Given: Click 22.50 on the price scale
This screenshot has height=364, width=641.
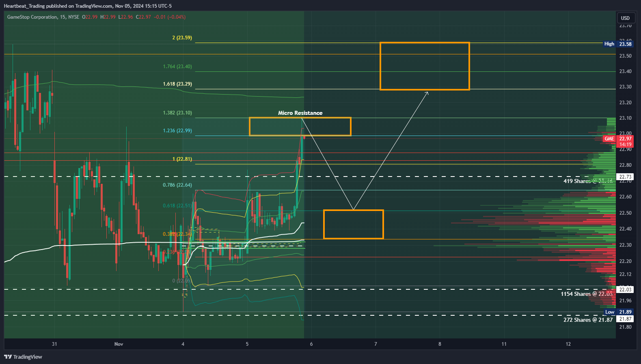Looking at the screenshot, I should click(x=625, y=213).
